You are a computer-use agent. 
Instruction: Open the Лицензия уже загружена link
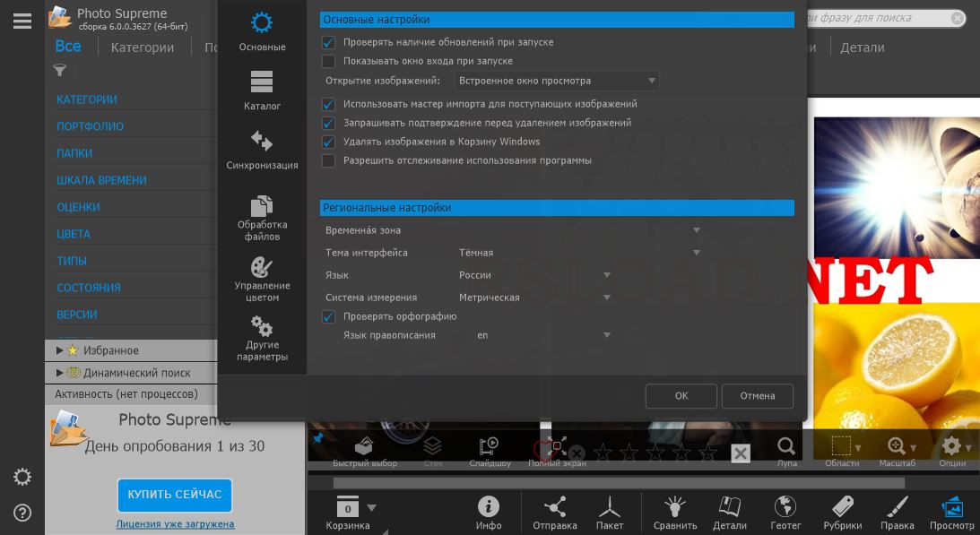[x=175, y=524]
